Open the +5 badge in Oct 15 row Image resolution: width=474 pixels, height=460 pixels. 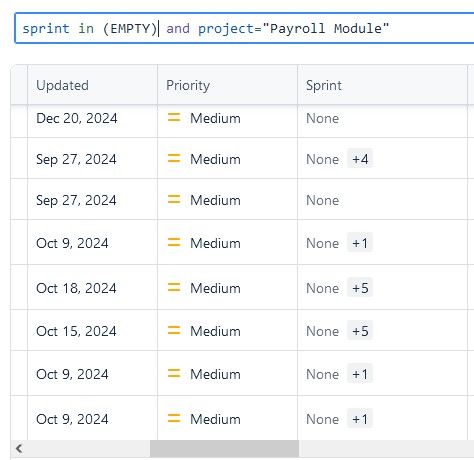coord(360,331)
